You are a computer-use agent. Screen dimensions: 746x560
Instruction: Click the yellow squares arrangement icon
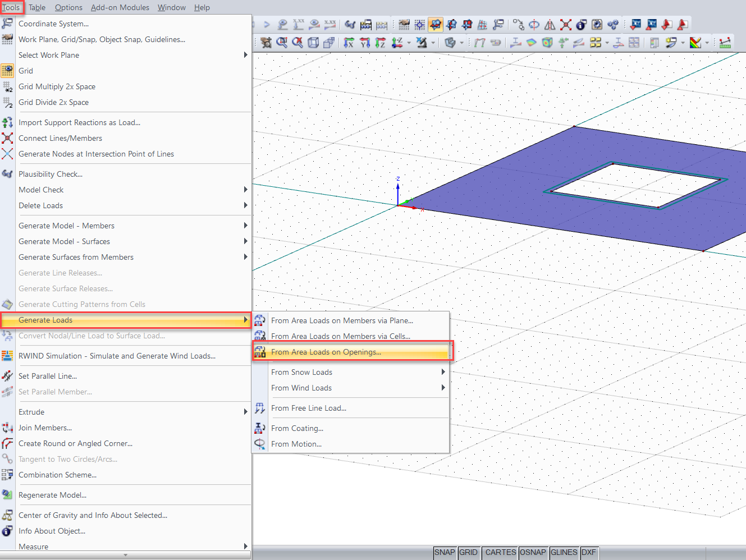(x=596, y=43)
